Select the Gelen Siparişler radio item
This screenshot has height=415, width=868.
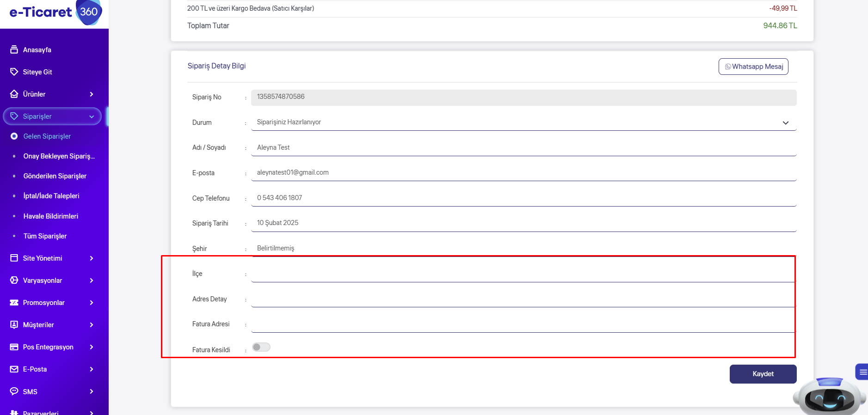(14, 136)
